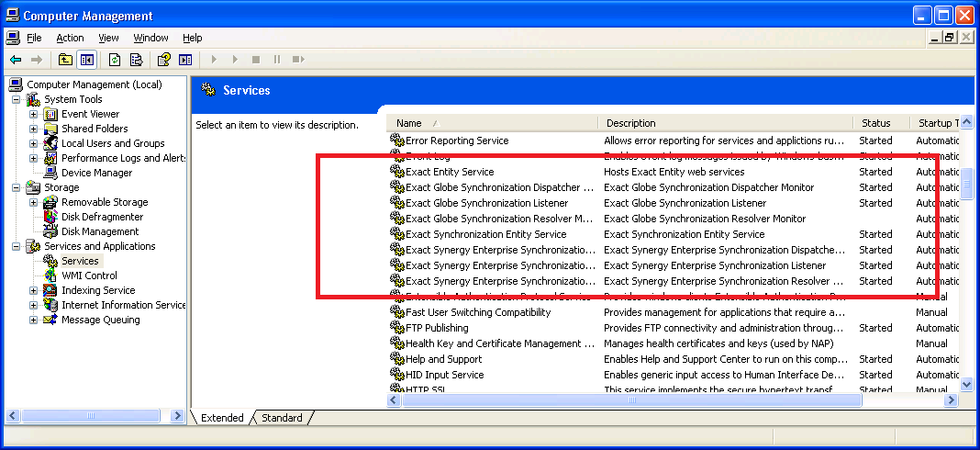980x450 pixels.
Task: Click gear icon of Exact Entity Service
Action: pyautogui.click(x=397, y=172)
